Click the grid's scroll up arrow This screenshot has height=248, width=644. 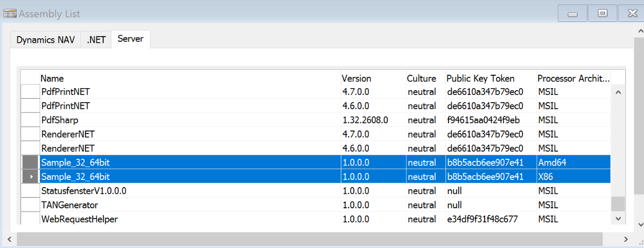(618, 92)
